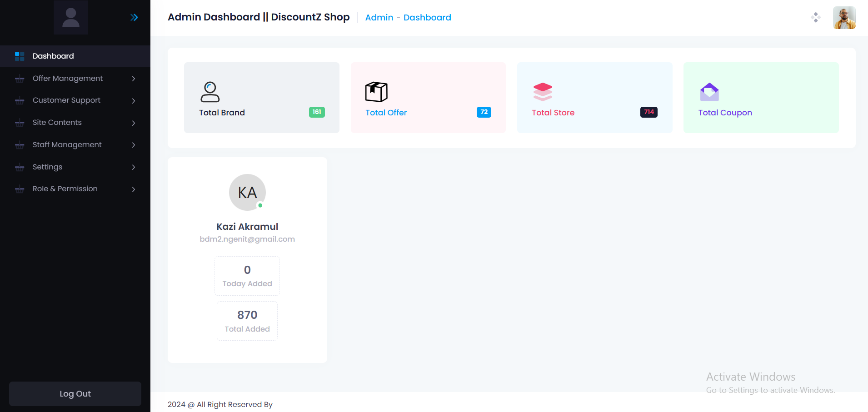
Task: Click the Total Store layers icon
Action: tap(543, 92)
